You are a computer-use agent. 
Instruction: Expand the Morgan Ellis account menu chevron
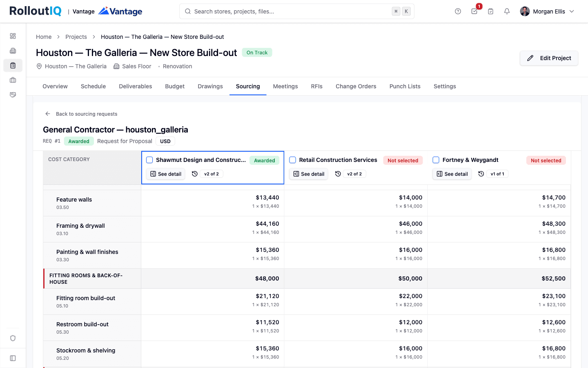pos(572,11)
